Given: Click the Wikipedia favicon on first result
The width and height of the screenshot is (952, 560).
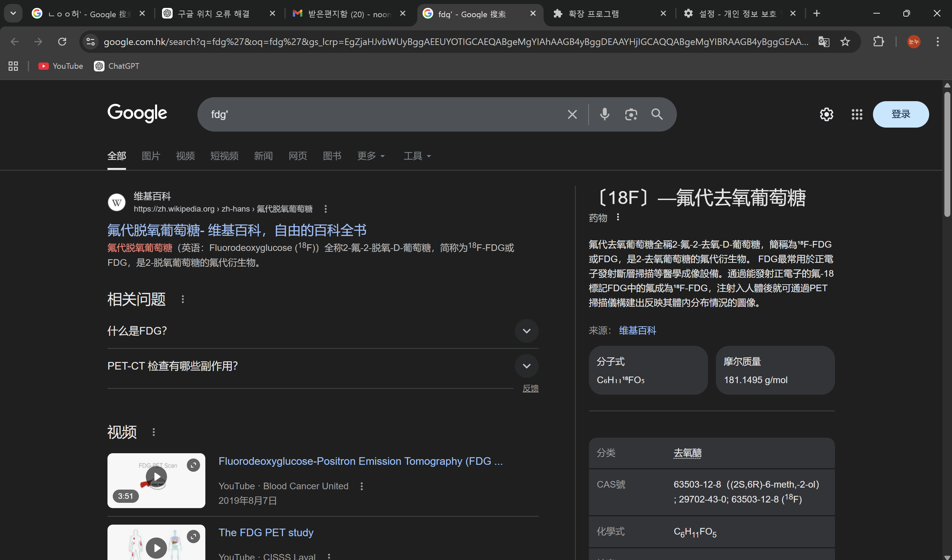Looking at the screenshot, I should click(x=117, y=202).
